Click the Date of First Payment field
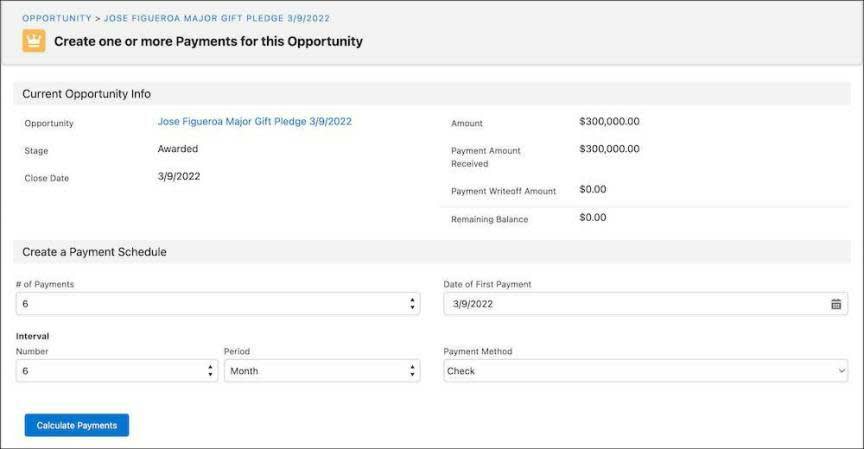This screenshot has width=864, height=449. [x=645, y=304]
